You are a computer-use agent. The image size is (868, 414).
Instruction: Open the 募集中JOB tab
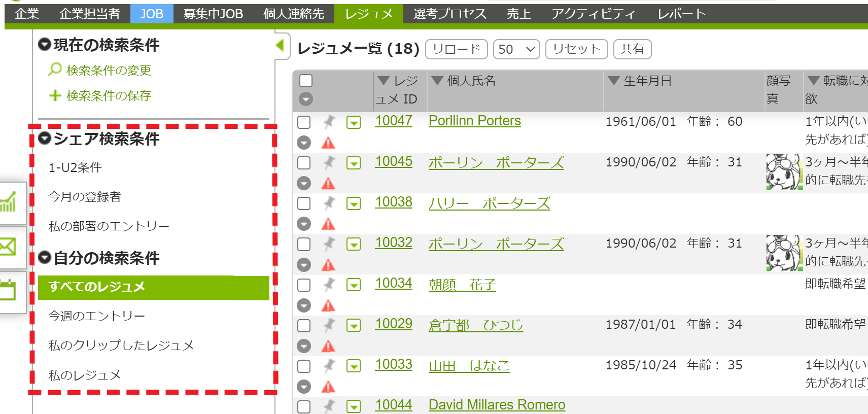coord(213,14)
